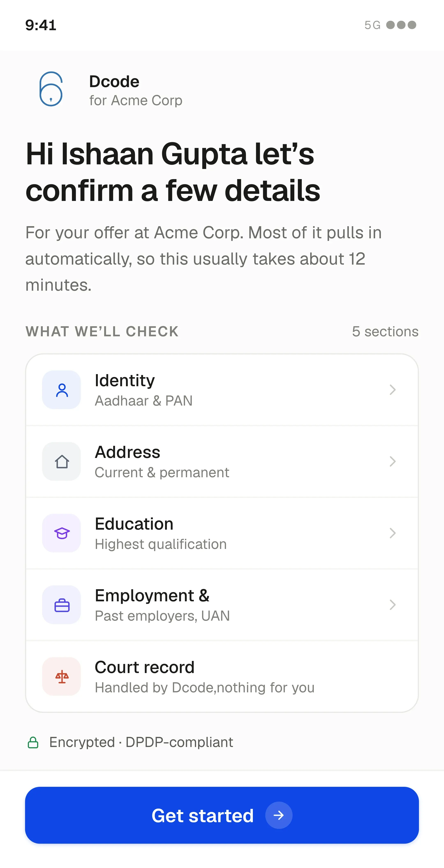Click the Get started button

tap(222, 815)
